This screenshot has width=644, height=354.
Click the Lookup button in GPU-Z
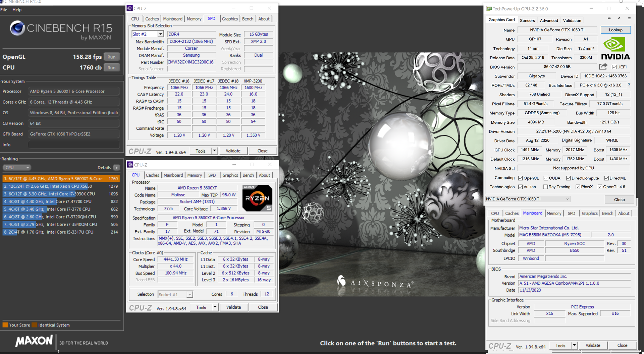tap(615, 30)
